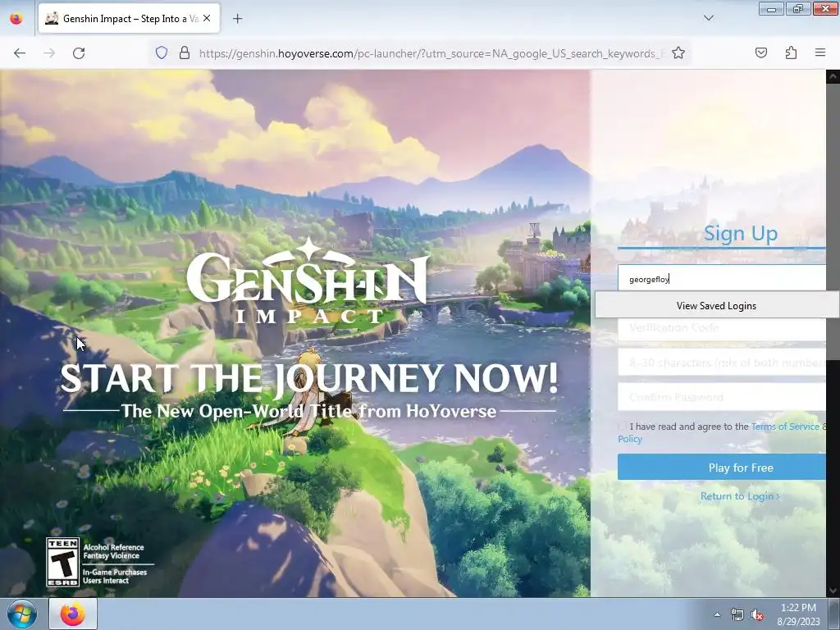Open the Save to Pocket icon

tap(761, 52)
